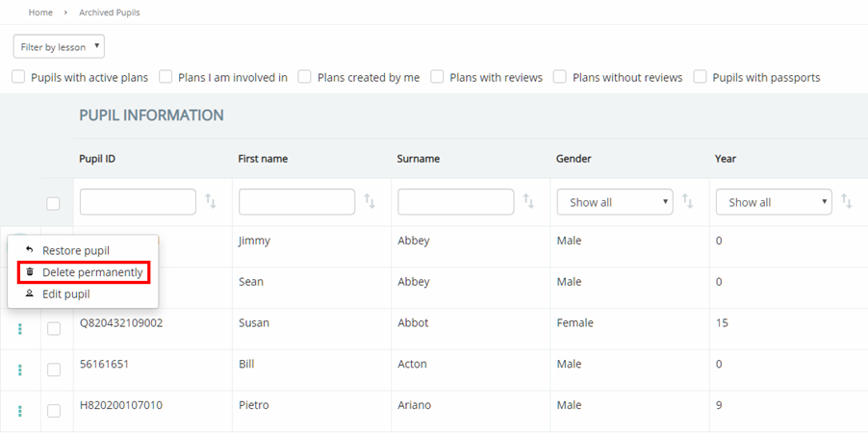Toggle Plans with reviews checkbox
The width and height of the screenshot is (868, 433).
(x=437, y=77)
